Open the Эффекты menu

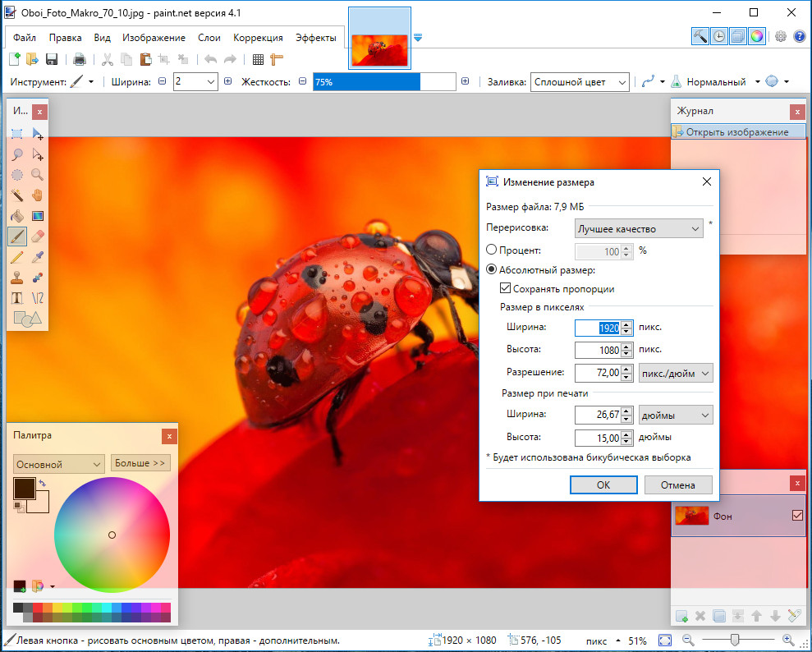tap(315, 38)
